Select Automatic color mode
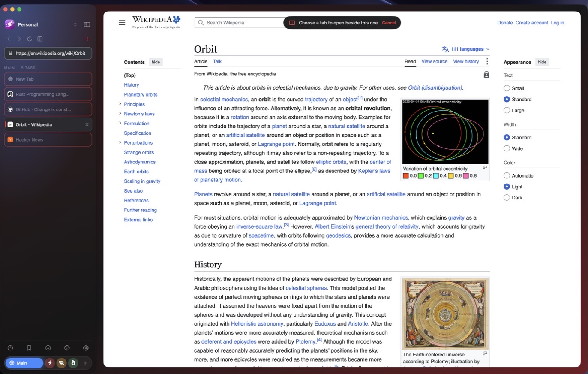This screenshot has width=588, height=374. 507,175
